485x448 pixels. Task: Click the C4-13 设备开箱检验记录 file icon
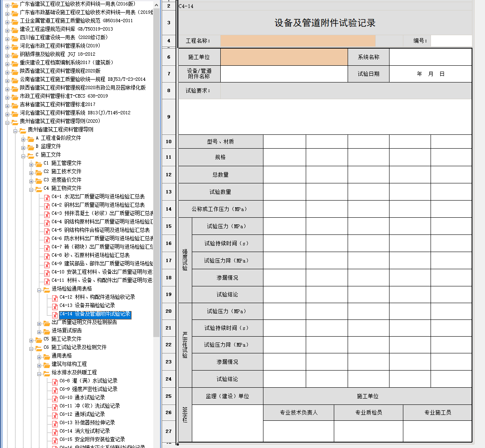[55, 306]
